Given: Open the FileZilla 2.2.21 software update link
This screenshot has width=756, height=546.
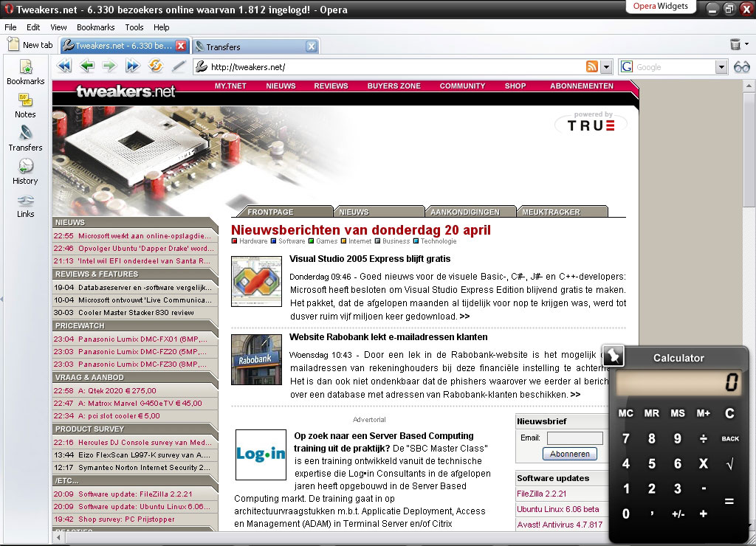Looking at the screenshot, I should (x=541, y=494).
